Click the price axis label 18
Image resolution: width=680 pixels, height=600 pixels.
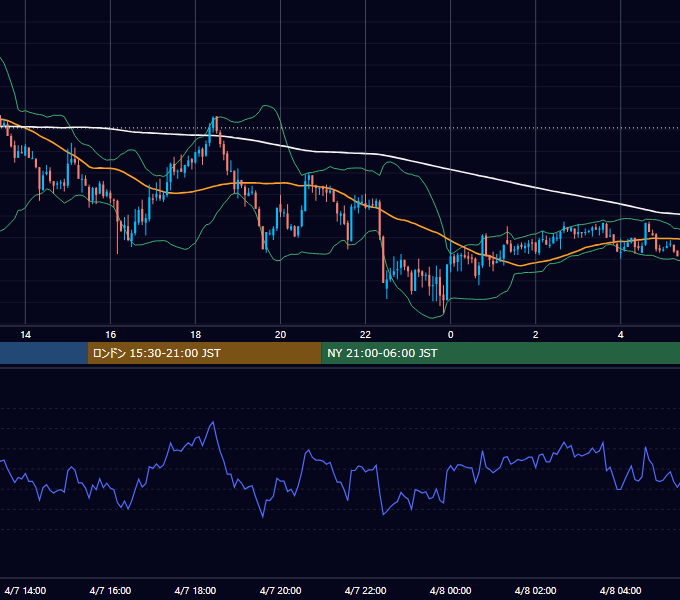tap(196, 335)
